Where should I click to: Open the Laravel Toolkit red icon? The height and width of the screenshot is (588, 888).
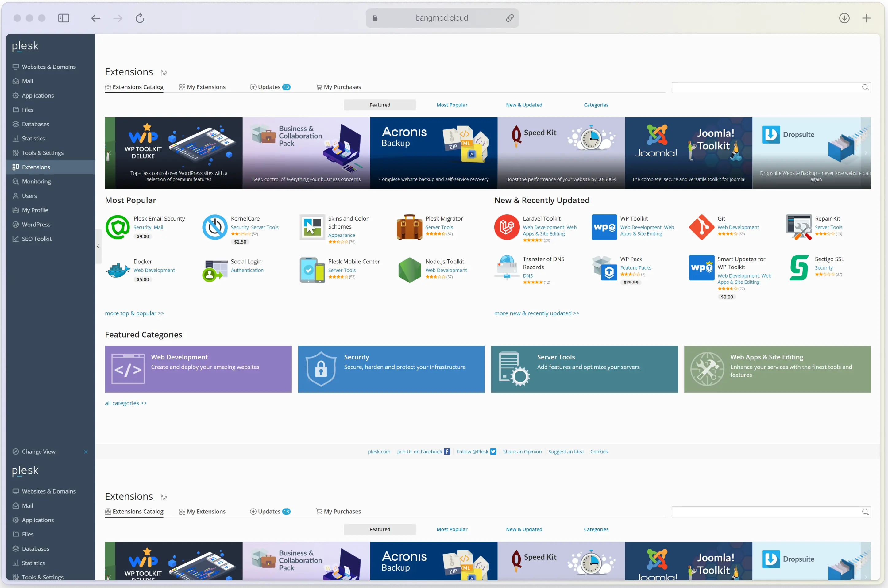(507, 227)
